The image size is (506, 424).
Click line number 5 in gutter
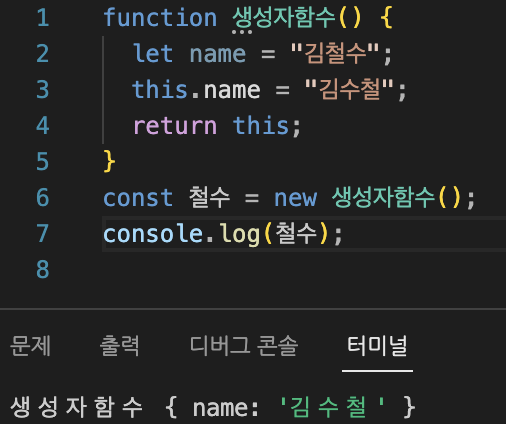pos(43,162)
